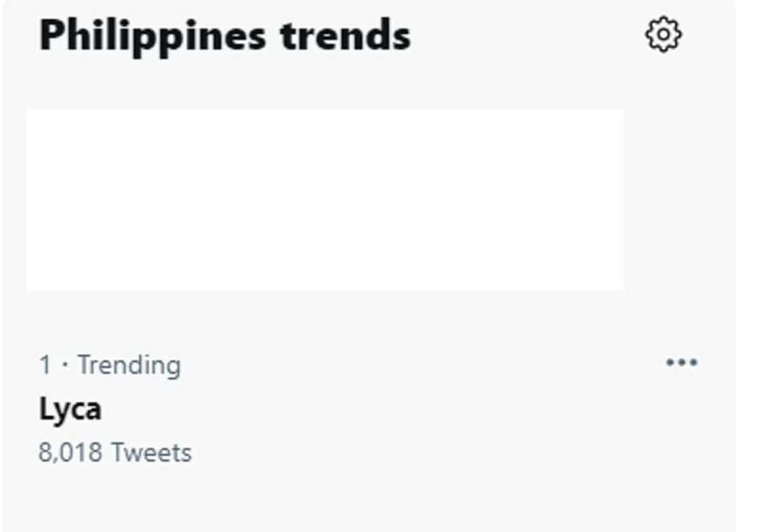Click the word "Tweets" under Lyca

click(151, 452)
